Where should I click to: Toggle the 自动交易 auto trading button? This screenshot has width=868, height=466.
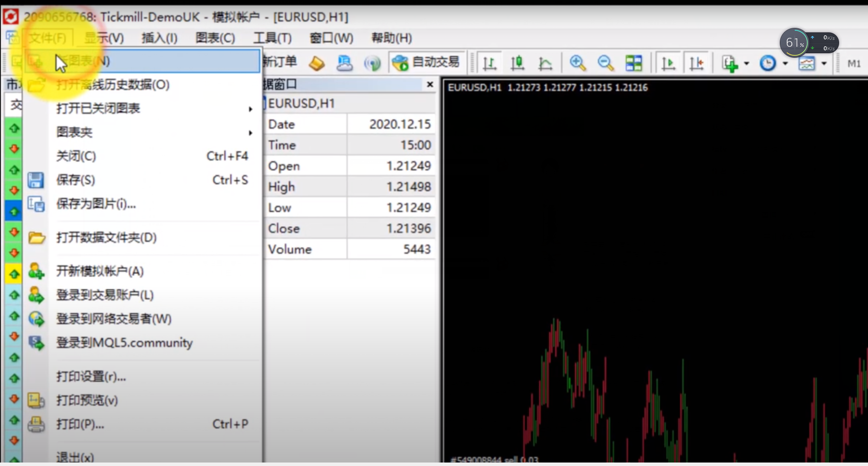pos(427,62)
